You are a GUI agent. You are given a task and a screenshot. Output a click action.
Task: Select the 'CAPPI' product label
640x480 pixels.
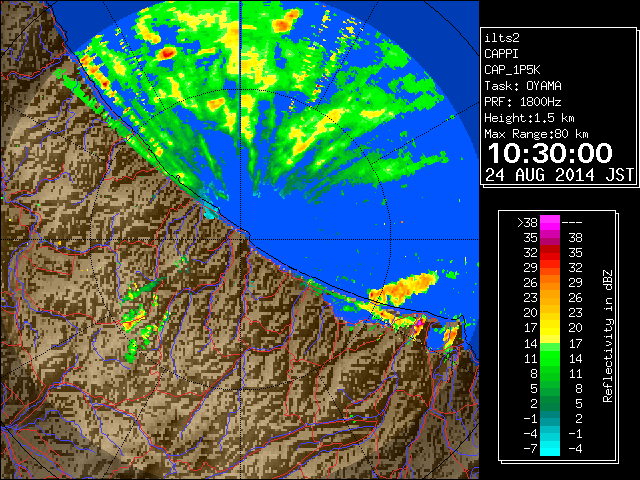tap(501, 54)
